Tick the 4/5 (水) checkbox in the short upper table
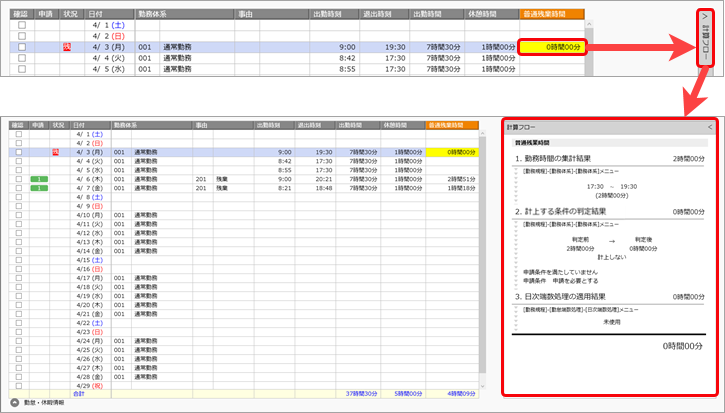This screenshot has height=413, width=725. (x=22, y=69)
